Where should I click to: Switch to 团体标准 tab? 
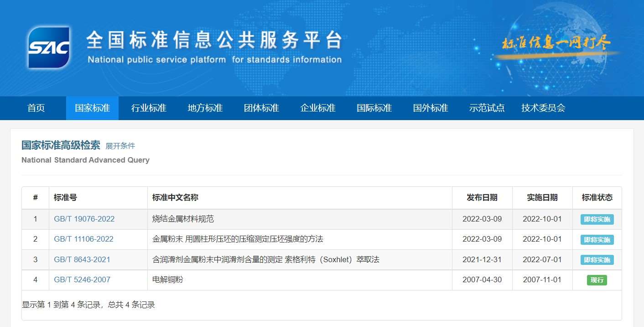261,108
